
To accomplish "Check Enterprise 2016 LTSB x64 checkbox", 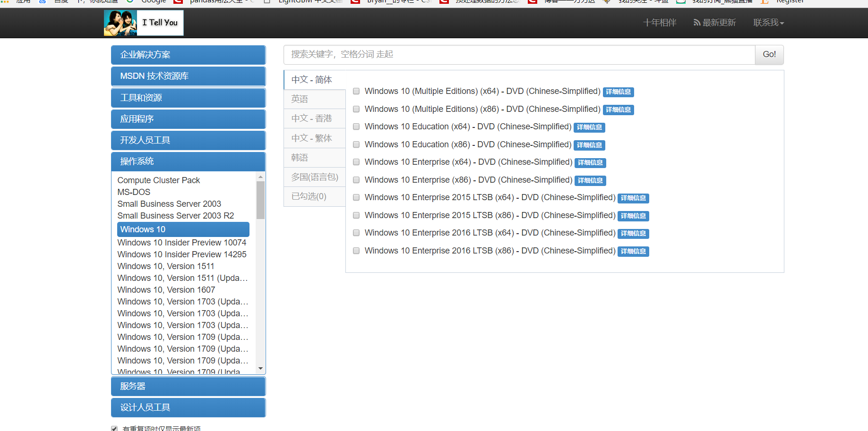I will (x=356, y=233).
